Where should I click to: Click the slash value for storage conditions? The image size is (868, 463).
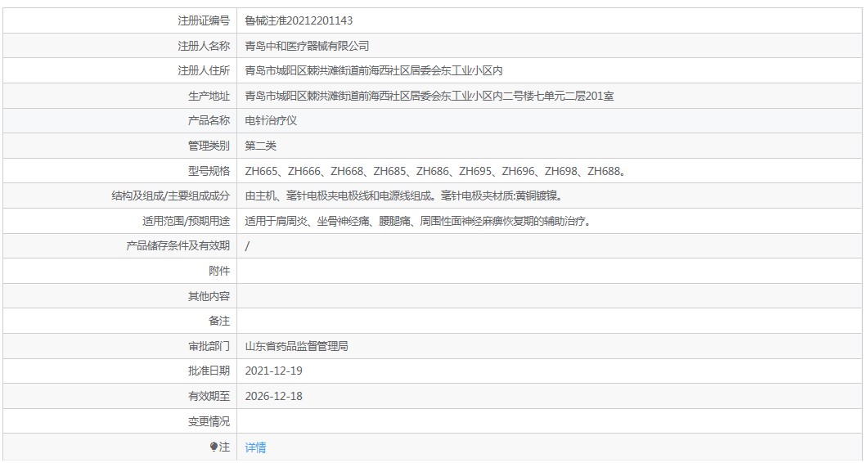(x=247, y=246)
